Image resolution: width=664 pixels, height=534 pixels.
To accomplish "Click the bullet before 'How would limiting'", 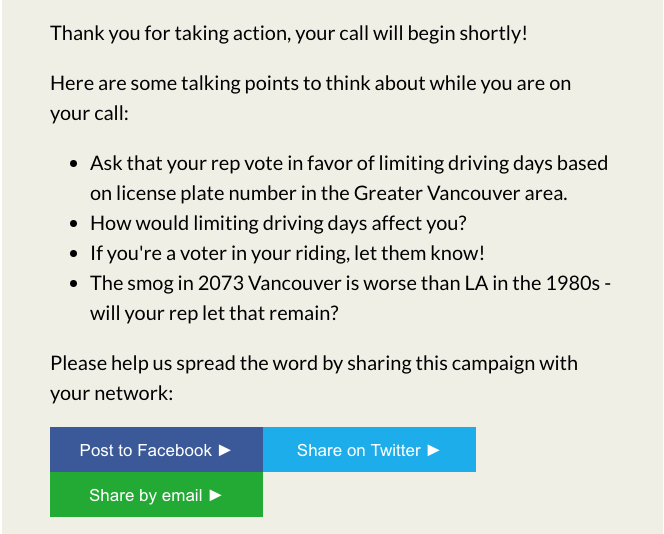I will 74,224.
